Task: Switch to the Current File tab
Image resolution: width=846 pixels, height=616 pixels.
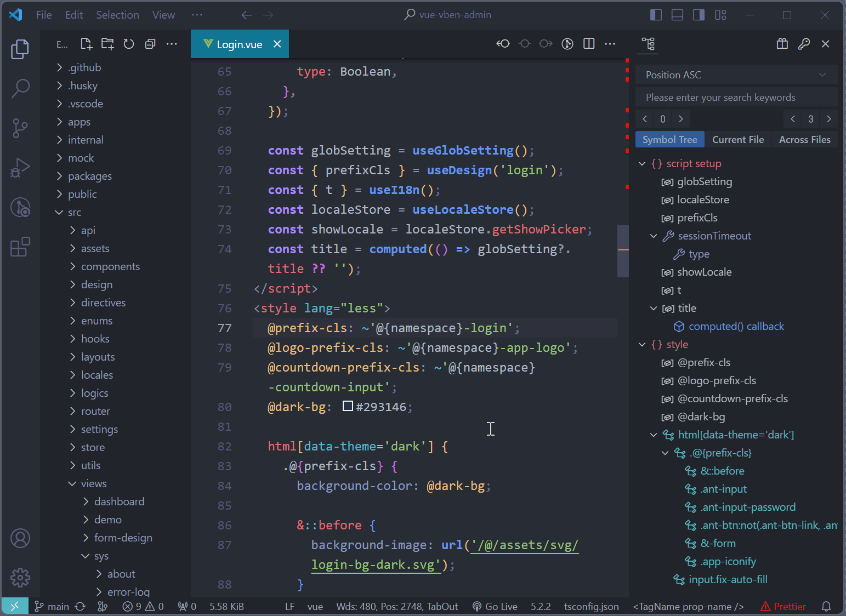Action: coord(737,140)
